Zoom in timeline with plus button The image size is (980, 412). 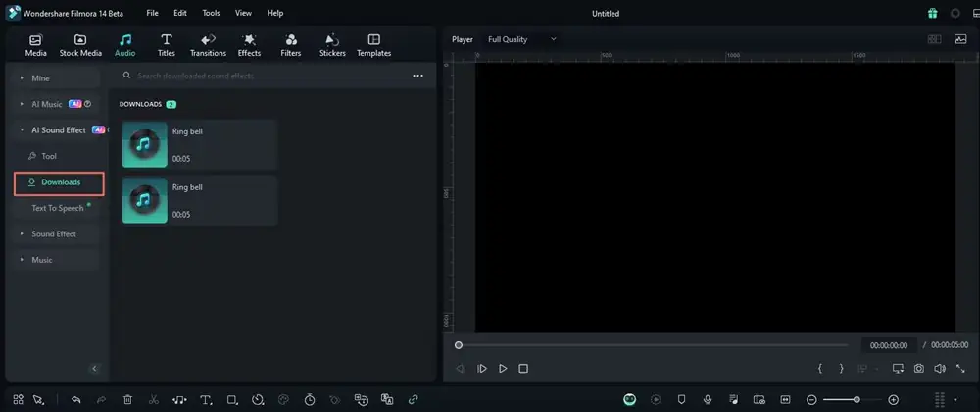tap(893, 399)
